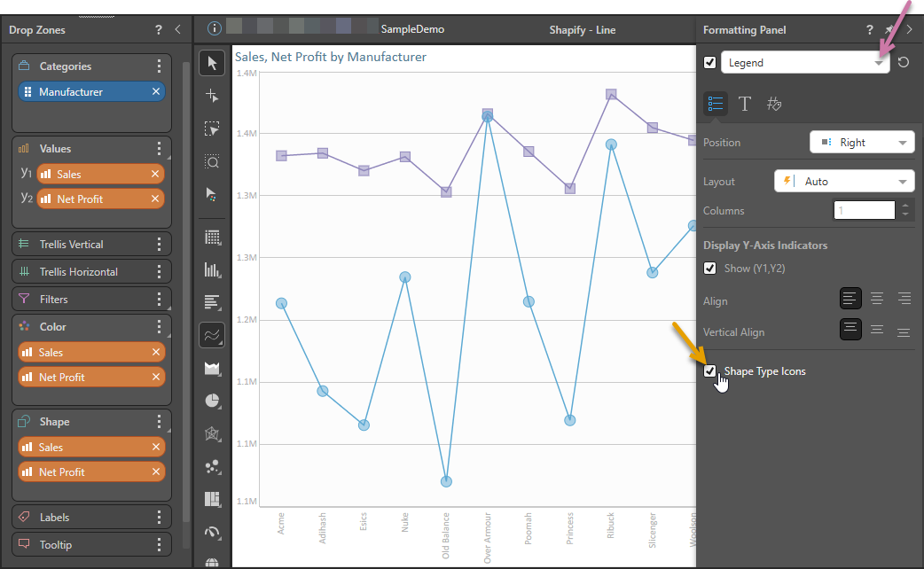Image resolution: width=924 pixels, height=569 pixels.
Task: Open the info icon beside SampleDemo
Action: [x=214, y=28]
